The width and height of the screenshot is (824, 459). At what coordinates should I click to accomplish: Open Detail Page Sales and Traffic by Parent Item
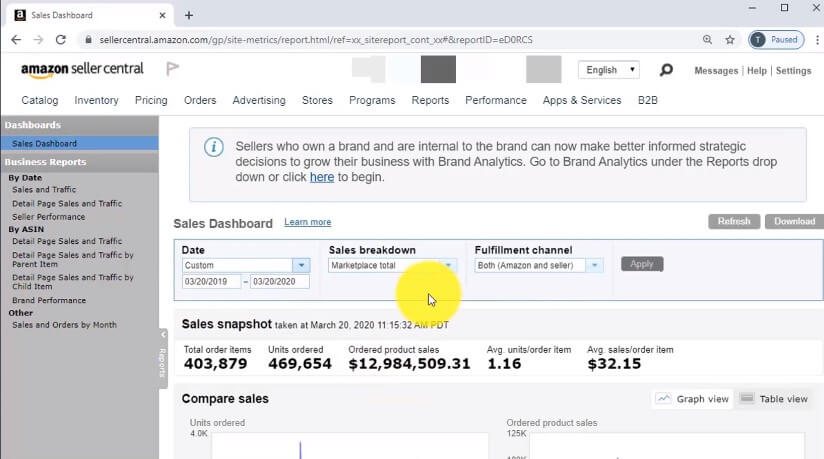[73, 259]
